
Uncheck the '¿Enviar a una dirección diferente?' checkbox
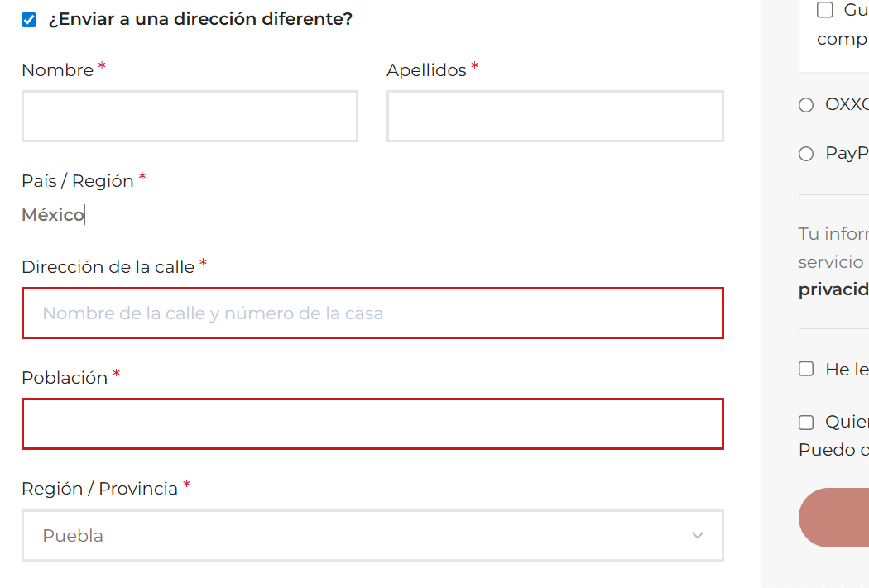click(29, 20)
